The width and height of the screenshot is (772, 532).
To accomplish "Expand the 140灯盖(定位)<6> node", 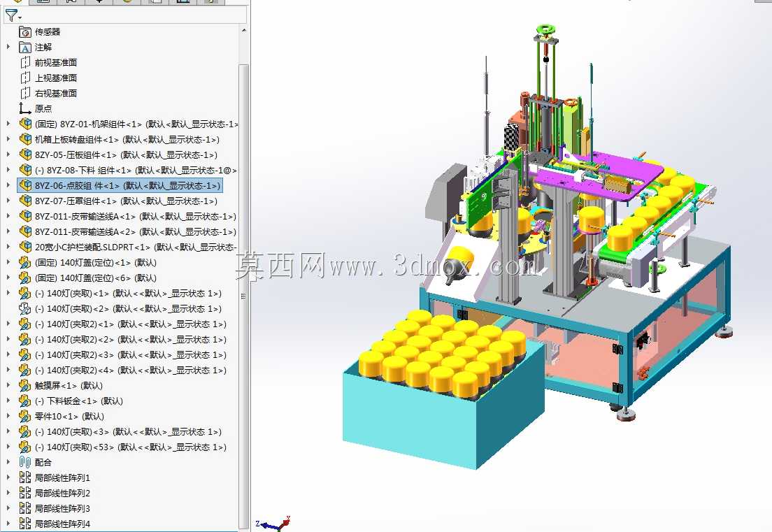I will (x=8, y=278).
